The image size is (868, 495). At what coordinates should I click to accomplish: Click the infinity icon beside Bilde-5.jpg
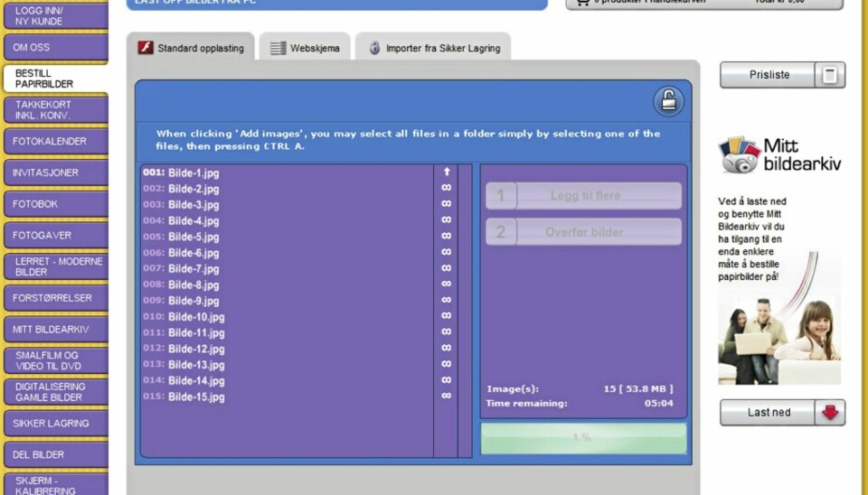point(446,237)
